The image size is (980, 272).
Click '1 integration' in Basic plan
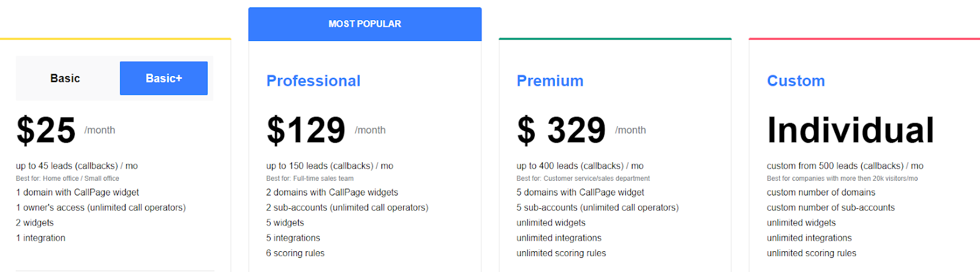pos(40,238)
